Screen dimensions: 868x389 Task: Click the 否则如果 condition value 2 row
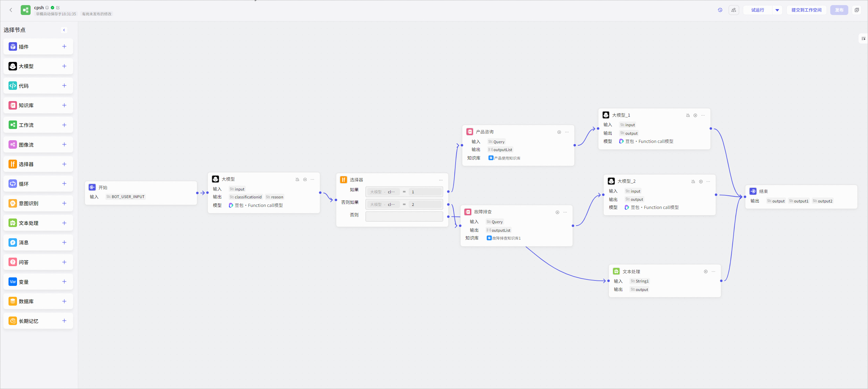click(x=404, y=205)
